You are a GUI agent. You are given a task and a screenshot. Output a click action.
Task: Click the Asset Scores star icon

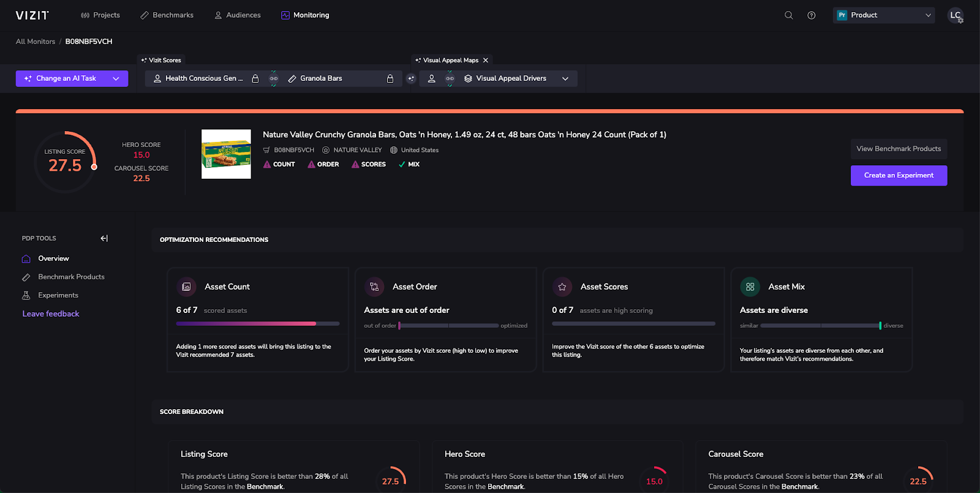coord(562,287)
